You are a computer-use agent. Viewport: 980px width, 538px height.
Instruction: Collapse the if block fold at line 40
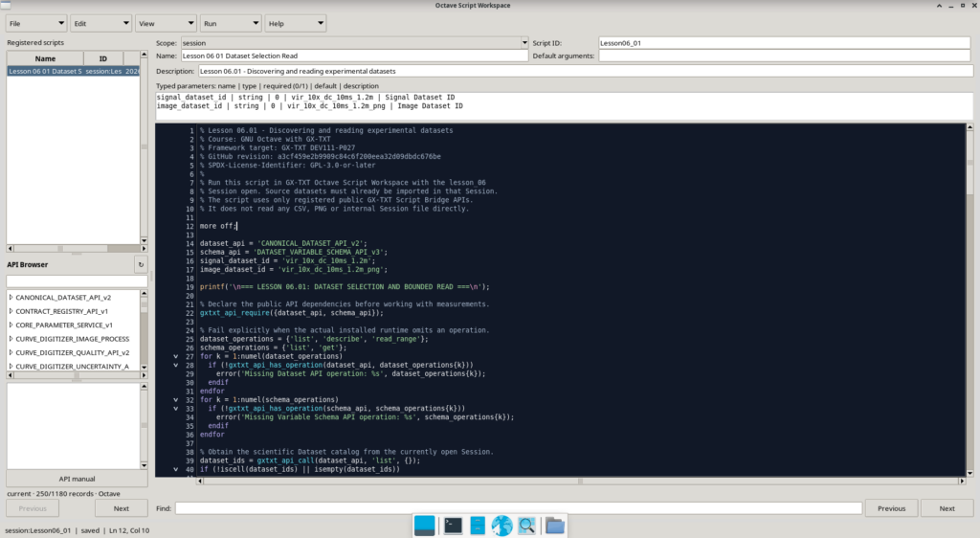(x=176, y=469)
